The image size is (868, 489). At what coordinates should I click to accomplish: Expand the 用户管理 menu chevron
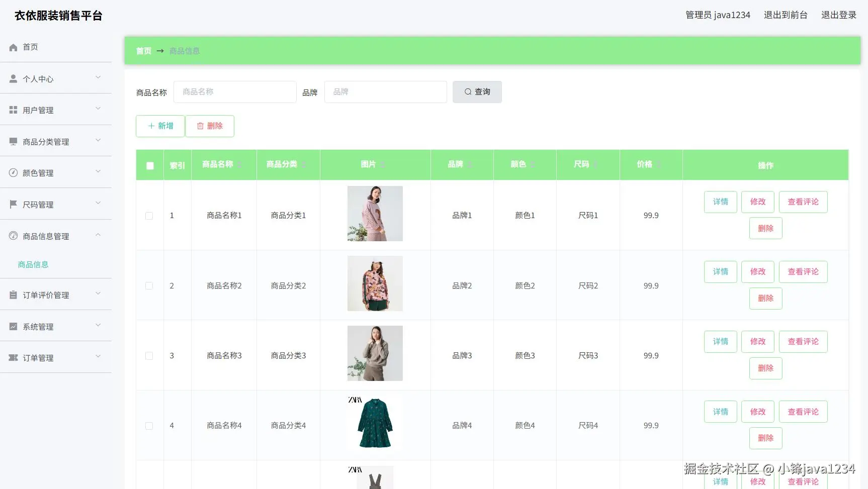[98, 109]
